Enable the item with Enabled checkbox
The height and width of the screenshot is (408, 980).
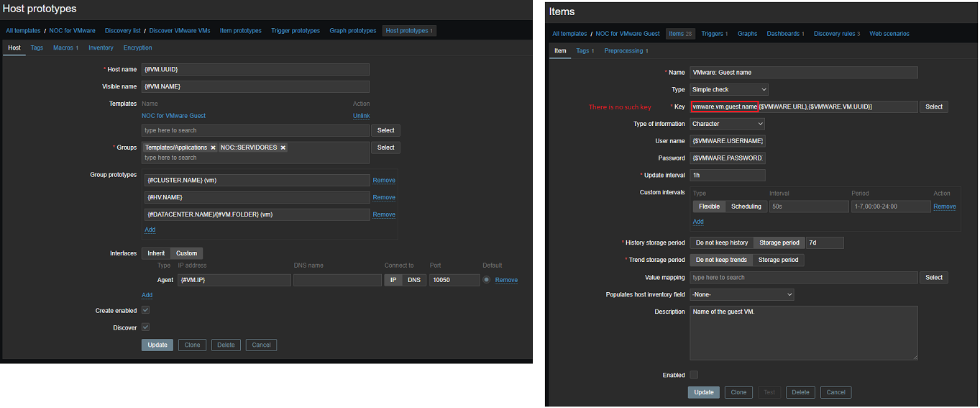click(x=694, y=375)
